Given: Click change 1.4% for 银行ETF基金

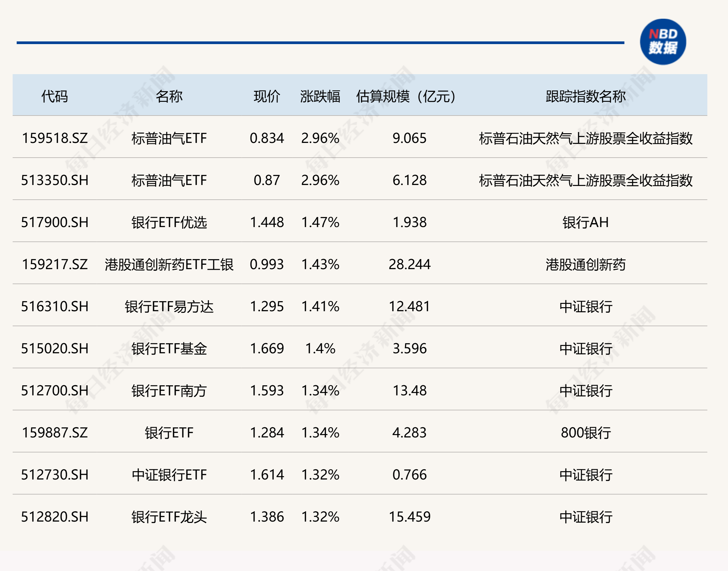Looking at the screenshot, I should [x=320, y=349].
